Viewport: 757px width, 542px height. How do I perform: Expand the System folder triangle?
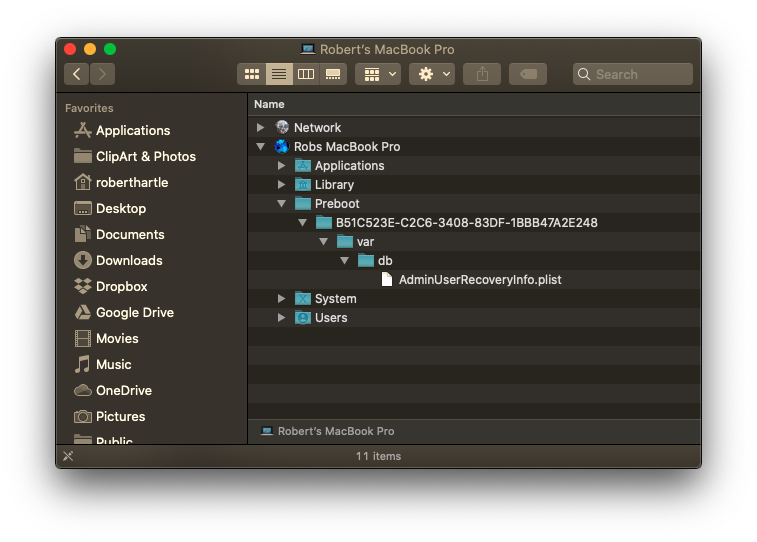(x=281, y=299)
